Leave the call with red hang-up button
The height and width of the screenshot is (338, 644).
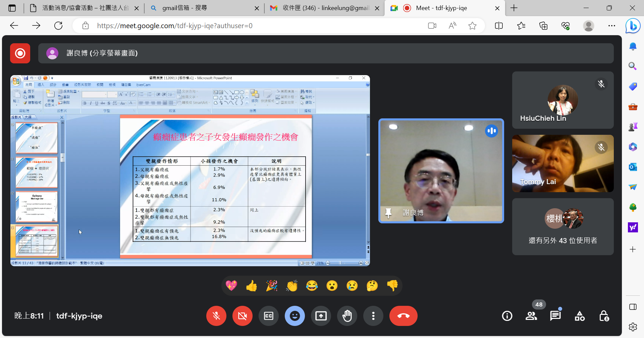(404, 316)
